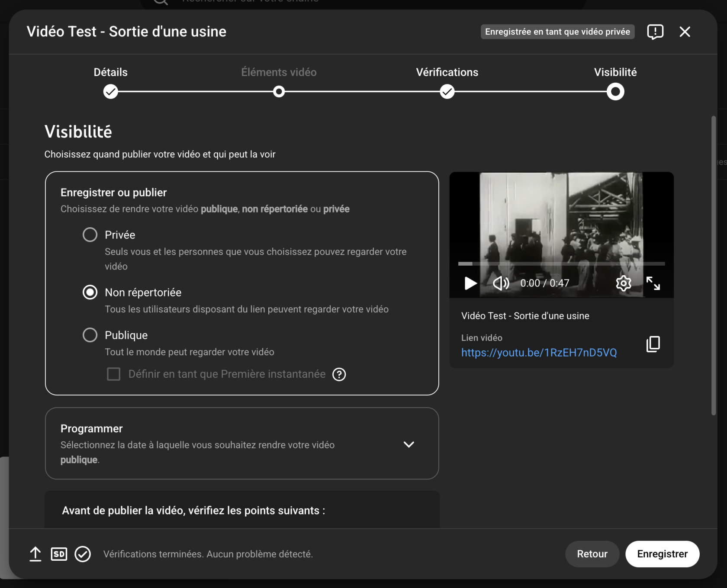Open video player settings gear

coord(623,283)
